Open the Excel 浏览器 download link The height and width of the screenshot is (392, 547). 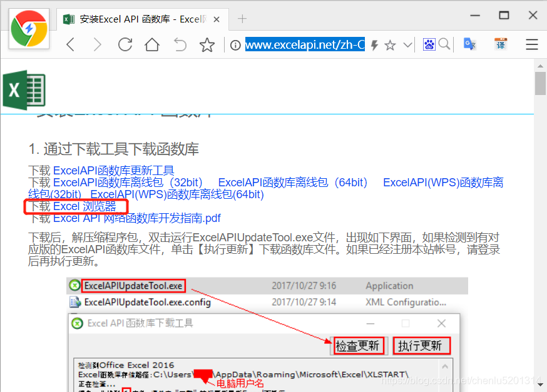pyautogui.click(x=84, y=206)
